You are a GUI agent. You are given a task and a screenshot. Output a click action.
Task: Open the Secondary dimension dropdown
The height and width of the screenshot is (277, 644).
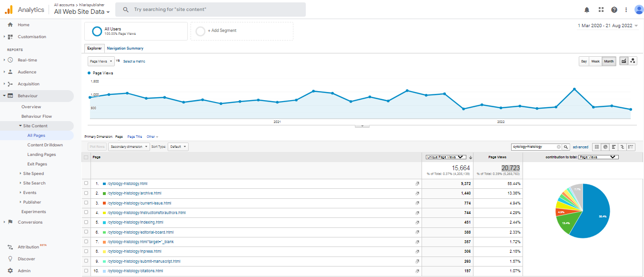pos(129,147)
